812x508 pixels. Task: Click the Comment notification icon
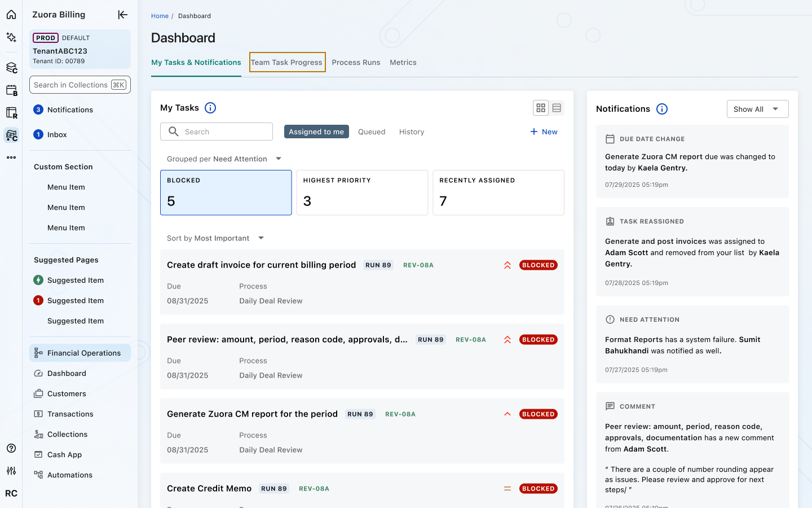(x=610, y=406)
